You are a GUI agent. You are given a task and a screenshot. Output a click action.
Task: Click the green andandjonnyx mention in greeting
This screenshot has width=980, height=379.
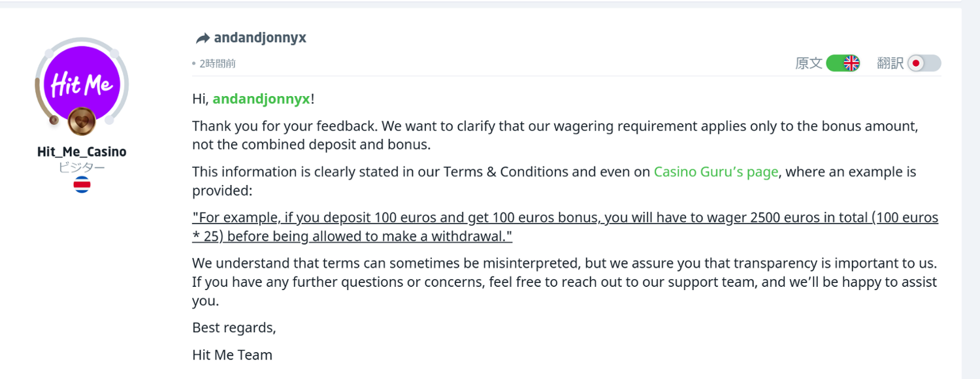(261, 99)
